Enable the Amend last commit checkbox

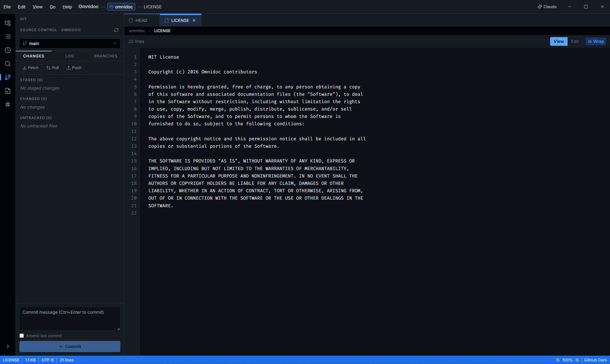pyautogui.click(x=22, y=336)
